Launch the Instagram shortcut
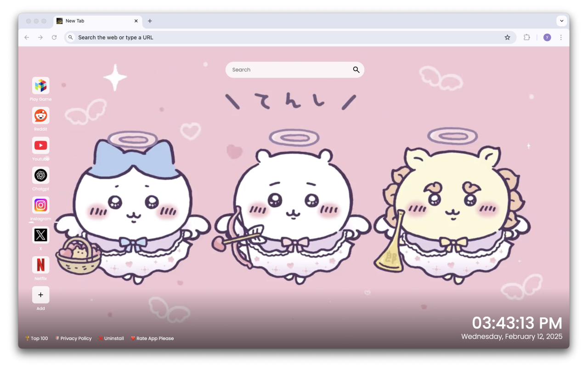Image resolution: width=588 pixels, height=368 pixels. 40,205
